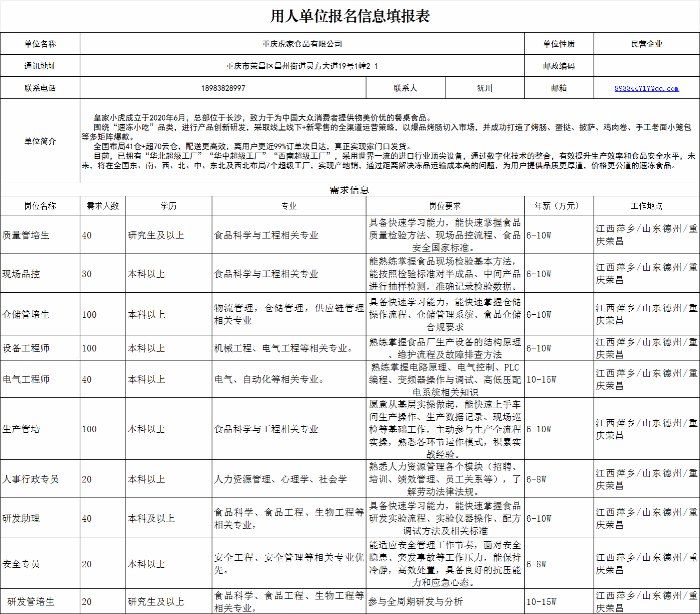Viewport: 700px width, 614px height.
Task: Click the headcount 30 for 现场品控
Action: pos(102,274)
